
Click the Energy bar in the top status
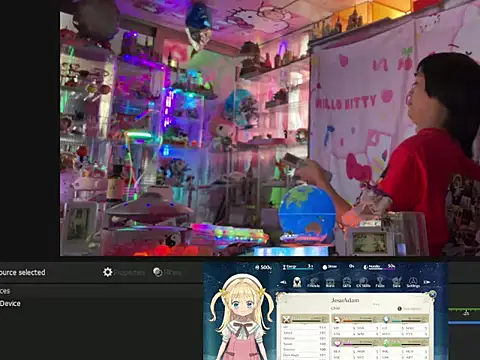point(298,267)
